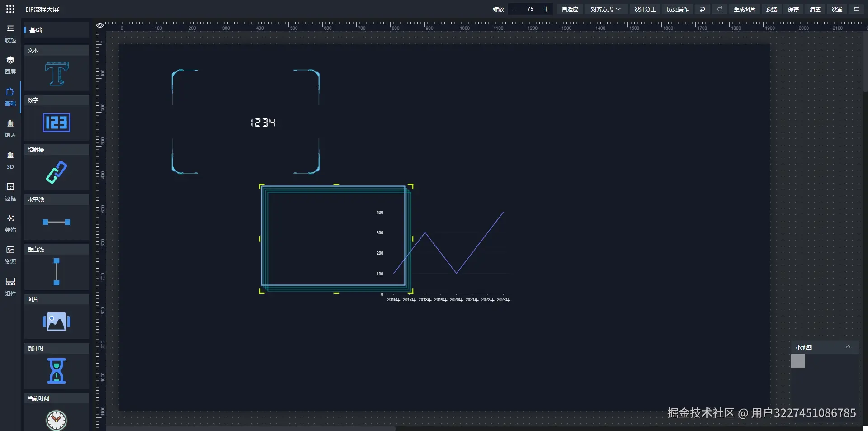Add a 图片 image component

click(57, 317)
